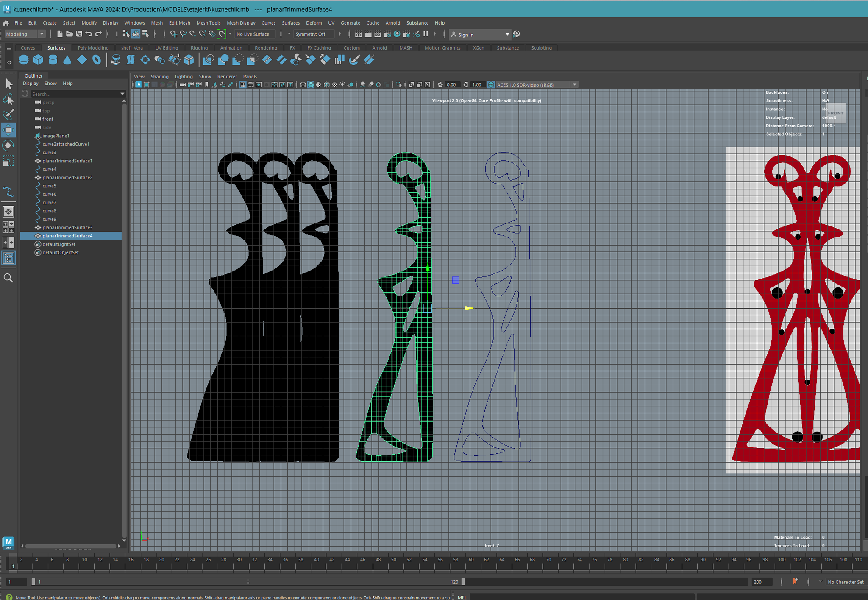Create a NURBS sphere from the shelf
Viewport: 868px width, 600px height.
(x=24, y=60)
